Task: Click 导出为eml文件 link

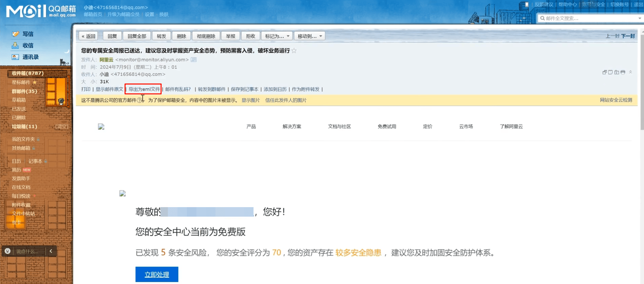Action: pos(144,89)
